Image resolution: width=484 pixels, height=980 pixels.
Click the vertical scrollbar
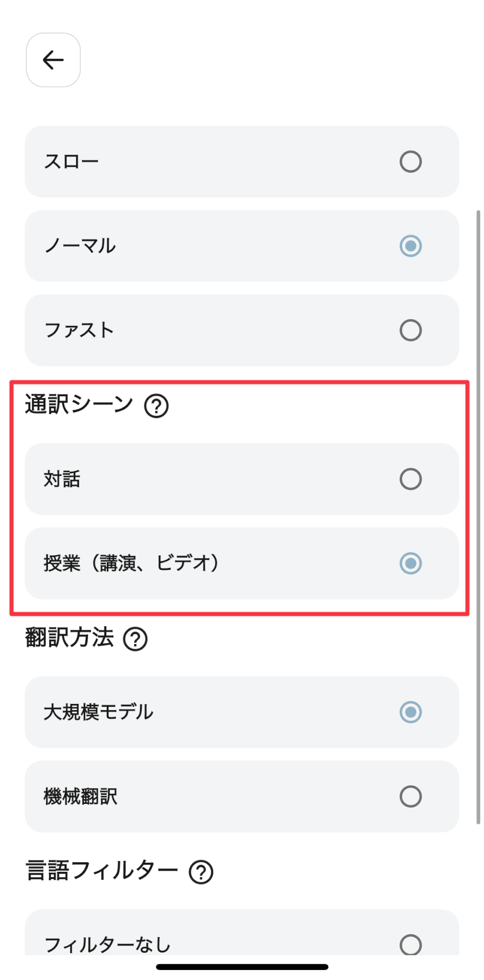click(478, 517)
